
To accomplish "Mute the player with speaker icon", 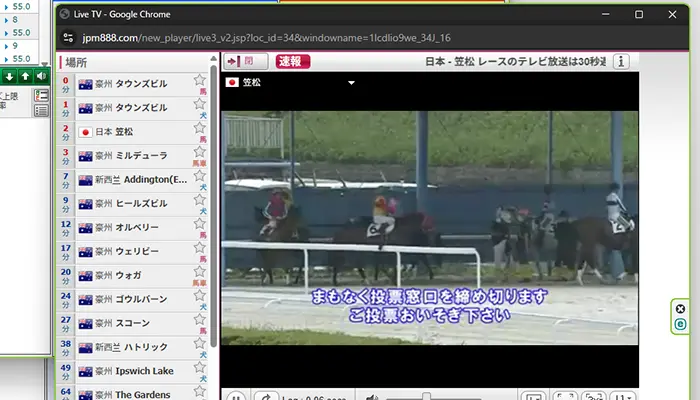I will [371, 397].
